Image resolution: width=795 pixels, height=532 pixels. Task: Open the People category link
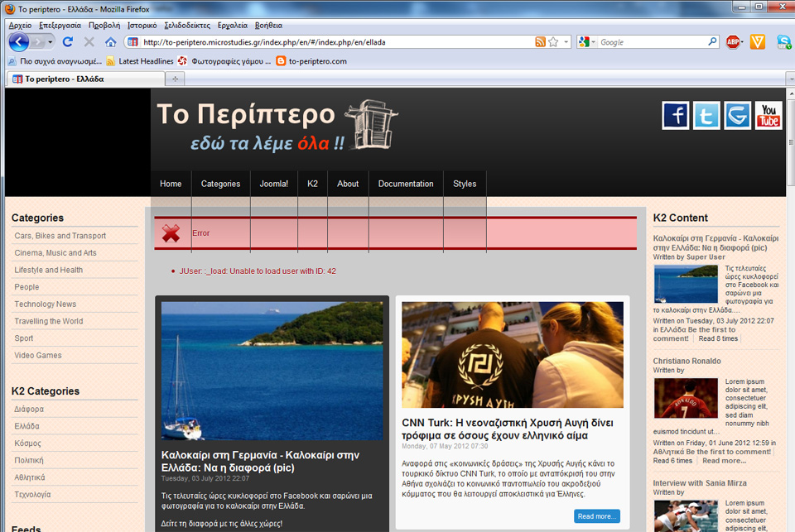[26, 287]
